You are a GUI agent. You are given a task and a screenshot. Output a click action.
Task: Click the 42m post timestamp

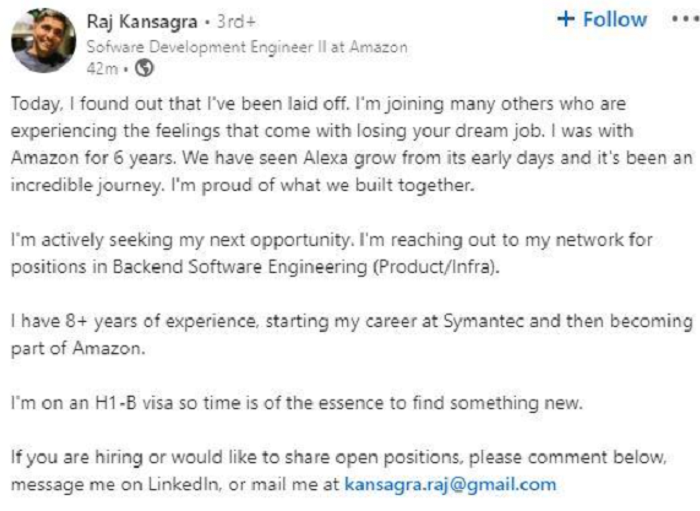click(x=103, y=68)
